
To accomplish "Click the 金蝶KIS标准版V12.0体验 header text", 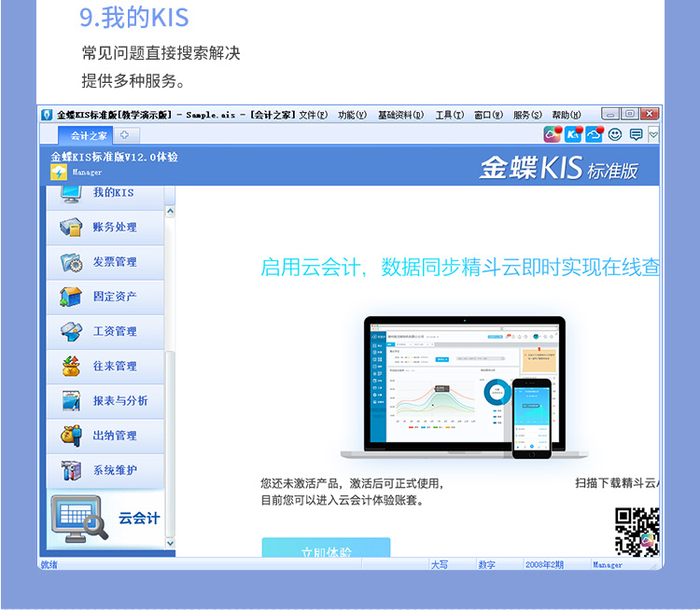I will click(x=114, y=157).
